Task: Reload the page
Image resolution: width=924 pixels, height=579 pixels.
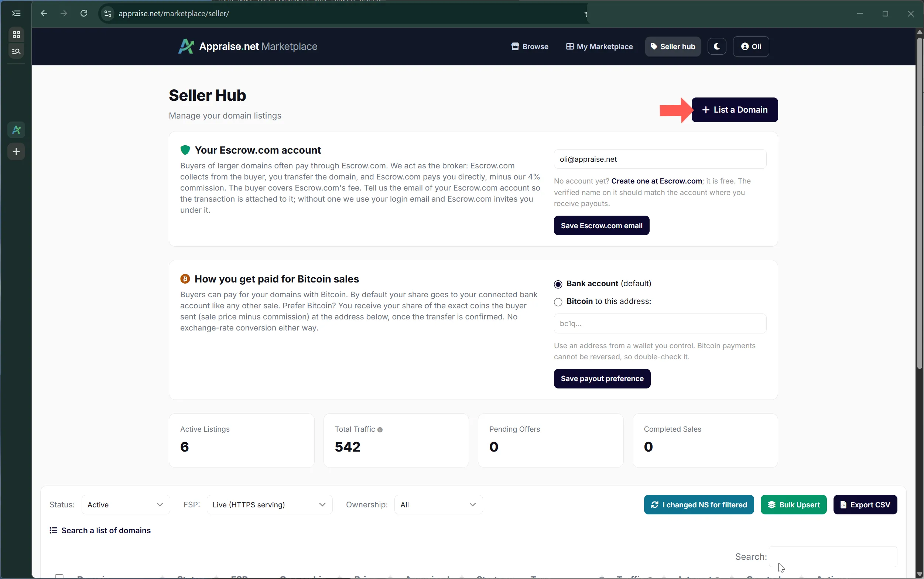Action: (84, 13)
